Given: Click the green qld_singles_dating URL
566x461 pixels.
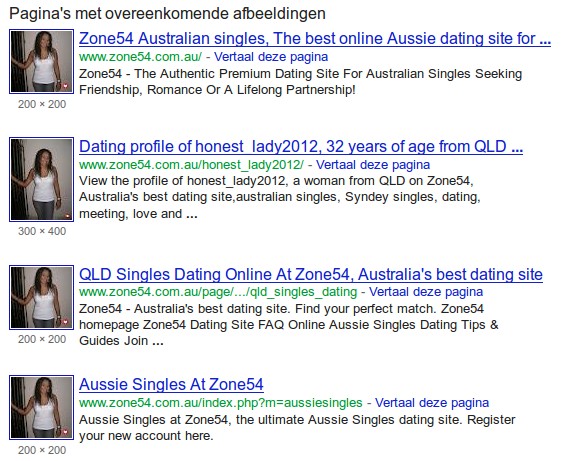Looking at the screenshot, I should pyautogui.click(x=218, y=292).
